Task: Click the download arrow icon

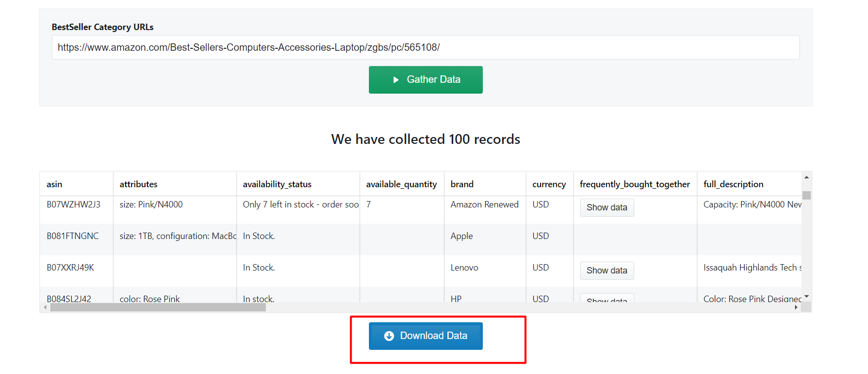Action: (389, 336)
